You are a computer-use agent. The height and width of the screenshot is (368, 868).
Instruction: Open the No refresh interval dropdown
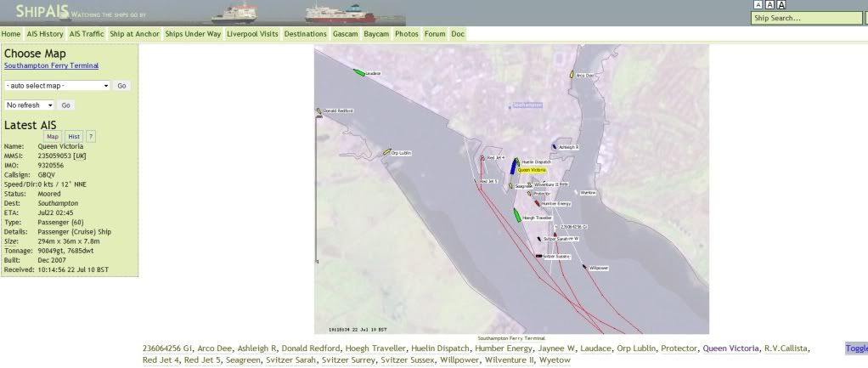click(30, 105)
